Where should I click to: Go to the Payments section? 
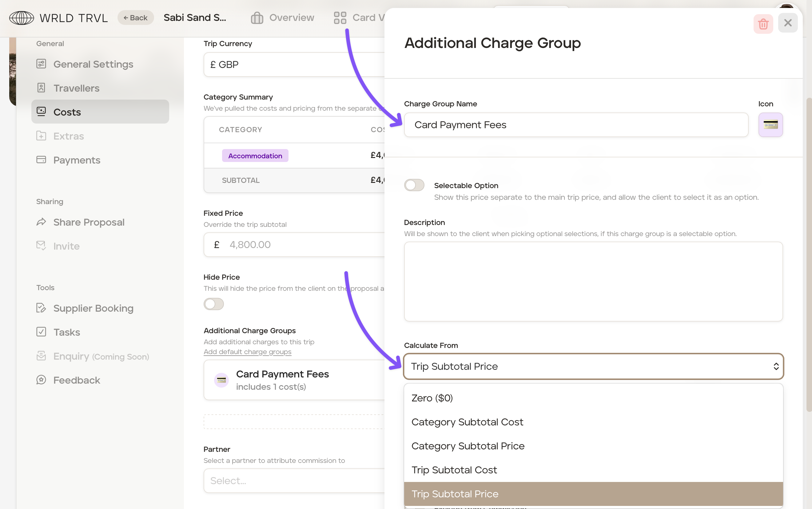point(77,160)
